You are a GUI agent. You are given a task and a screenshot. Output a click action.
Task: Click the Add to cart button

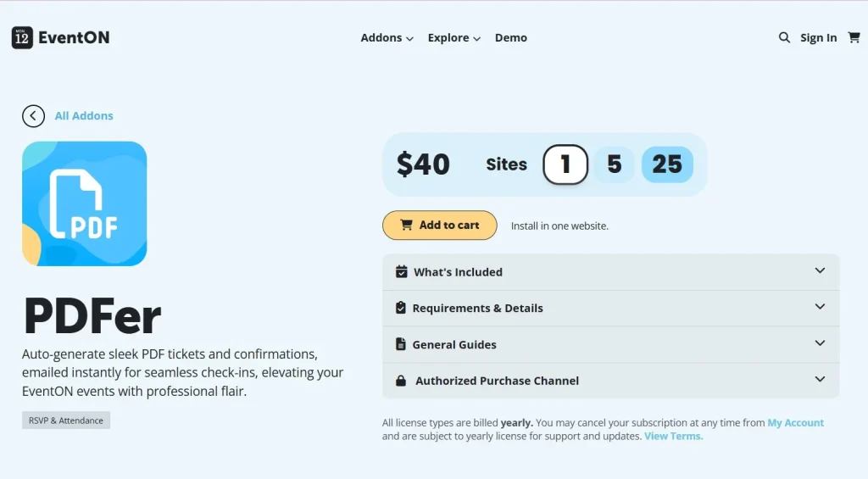click(x=440, y=225)
